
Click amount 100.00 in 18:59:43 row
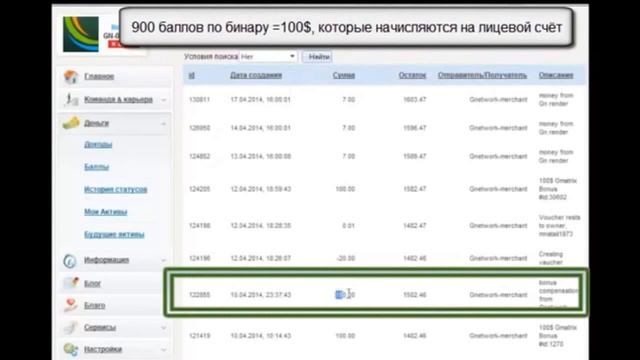[x=345, y=189]
